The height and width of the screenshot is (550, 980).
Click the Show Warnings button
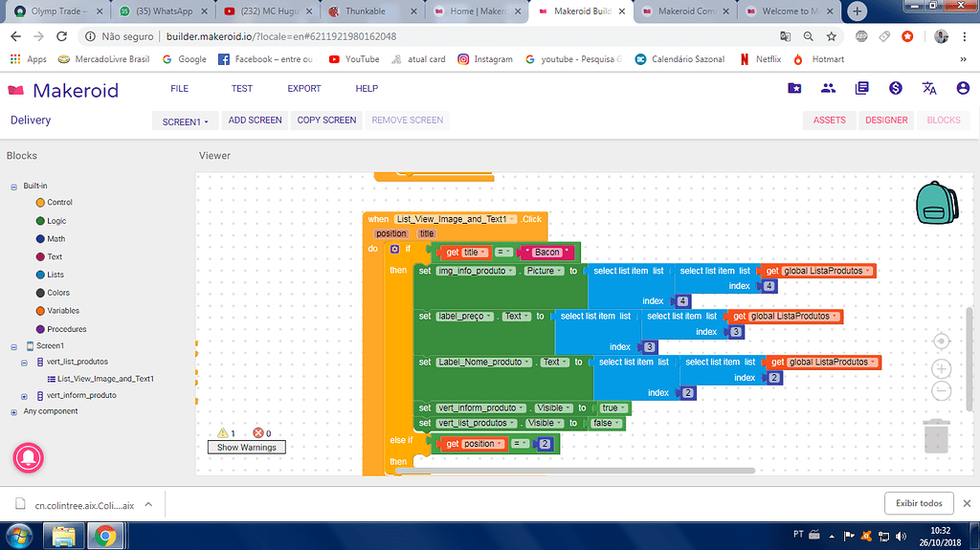click(x=246, y=448)
